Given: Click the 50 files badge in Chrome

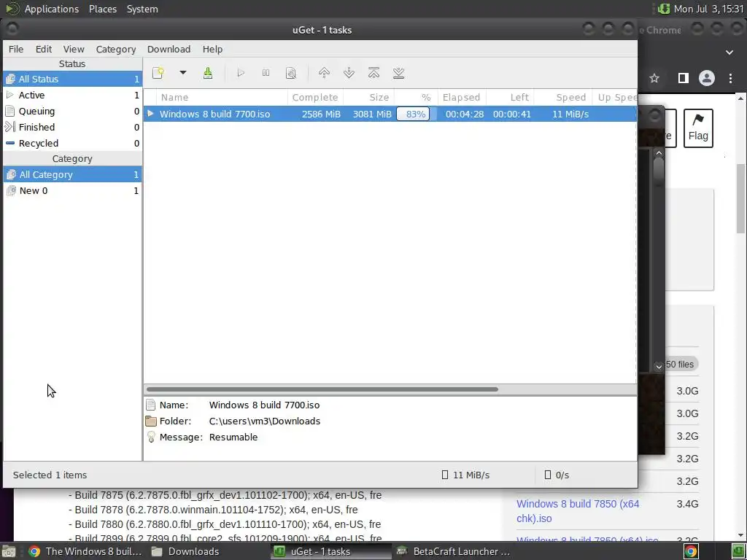Looking at the screenshot, I should coord(680,365).
